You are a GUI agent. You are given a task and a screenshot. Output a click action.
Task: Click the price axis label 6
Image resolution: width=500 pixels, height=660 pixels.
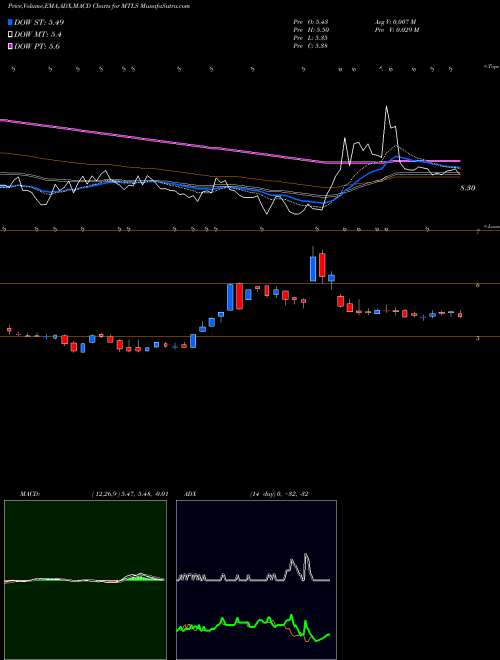(478, 285)
